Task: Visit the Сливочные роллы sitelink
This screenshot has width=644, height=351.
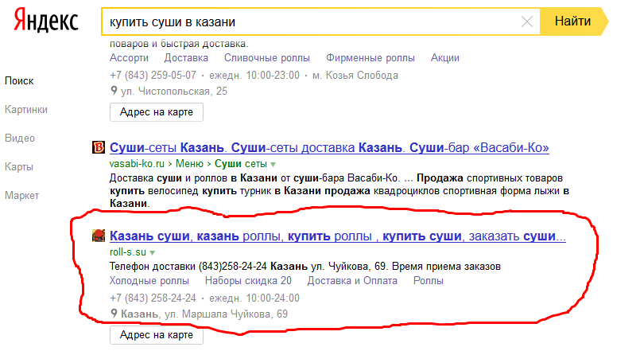Action: (x=267, y=58)
